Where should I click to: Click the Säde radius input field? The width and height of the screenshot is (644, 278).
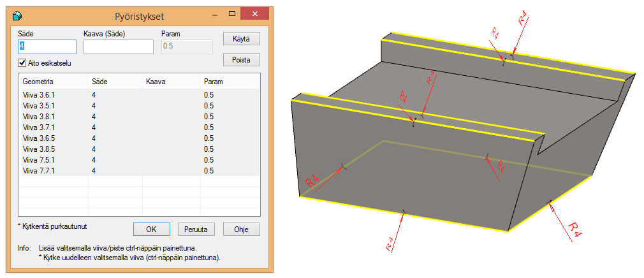48,47
